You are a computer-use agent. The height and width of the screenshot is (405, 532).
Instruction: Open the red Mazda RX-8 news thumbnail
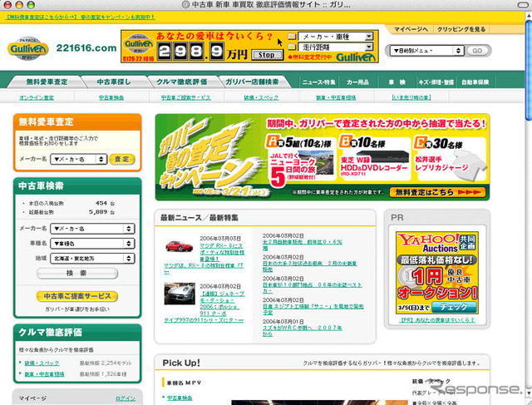pyautogui.click(x=179, y=247)
